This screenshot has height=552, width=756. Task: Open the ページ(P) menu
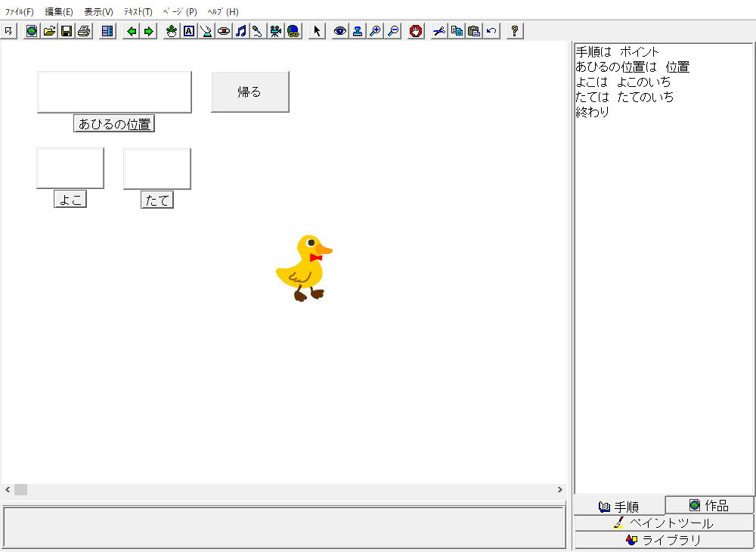point(180,11)
